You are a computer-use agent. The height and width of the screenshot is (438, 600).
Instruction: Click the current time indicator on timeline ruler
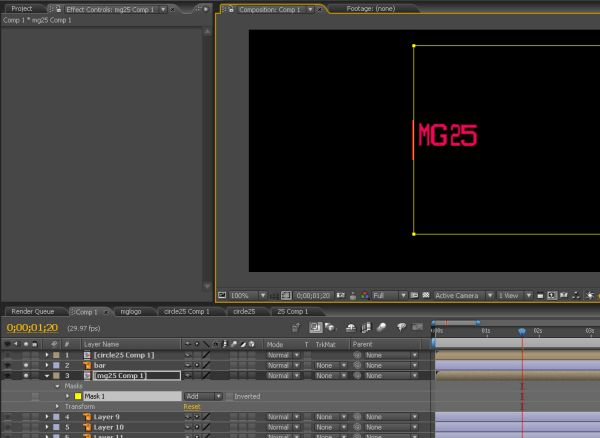[x=522, y=331]
